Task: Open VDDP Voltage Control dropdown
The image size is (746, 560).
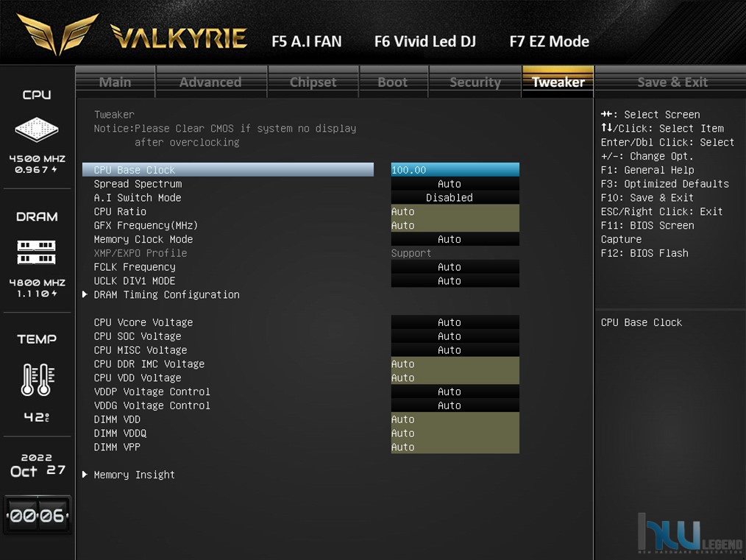Action: 455,391
